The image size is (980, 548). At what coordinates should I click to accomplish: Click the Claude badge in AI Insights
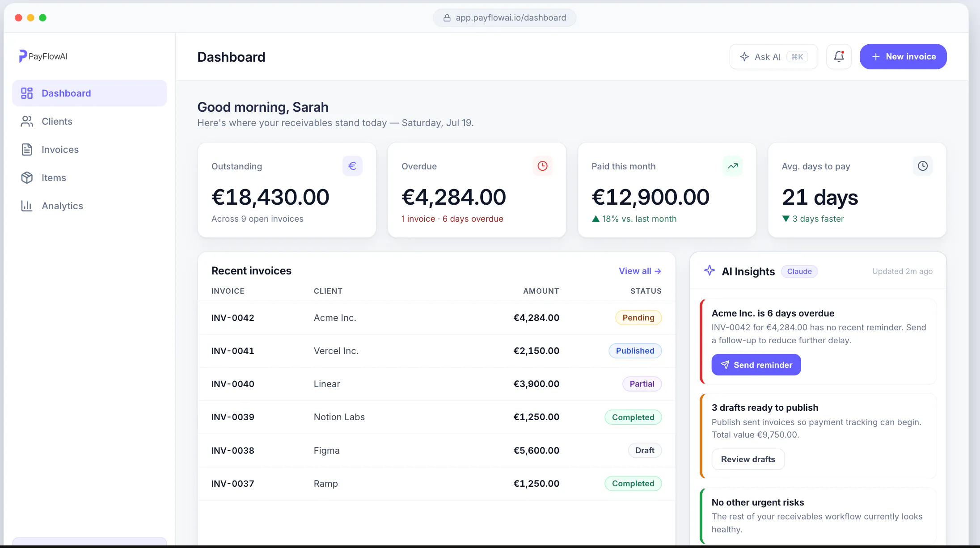point(799,271)
